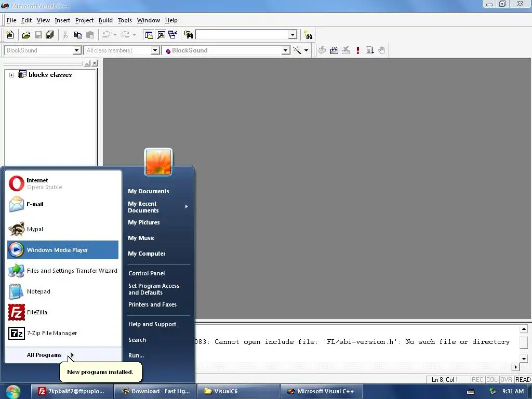Open the Edit menu

(26, 20)
